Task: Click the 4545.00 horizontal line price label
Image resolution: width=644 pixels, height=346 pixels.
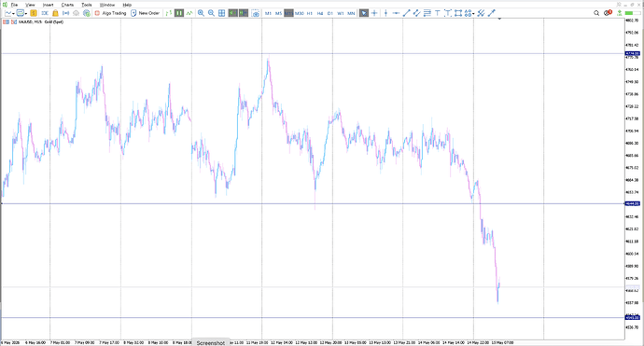Action: click(x=632, y=318)
